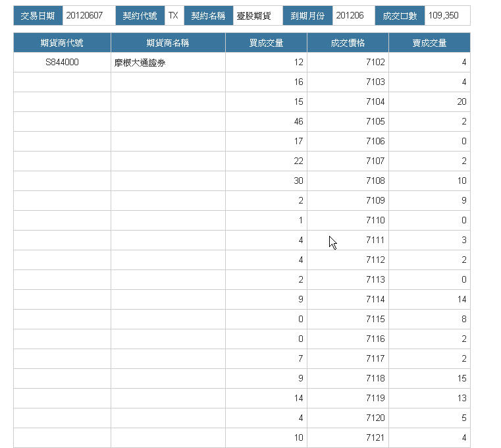The height and width of the screenshot is (448, 501).
Task: Select buy volume 30 in row 7108
Action: [298, 181]
